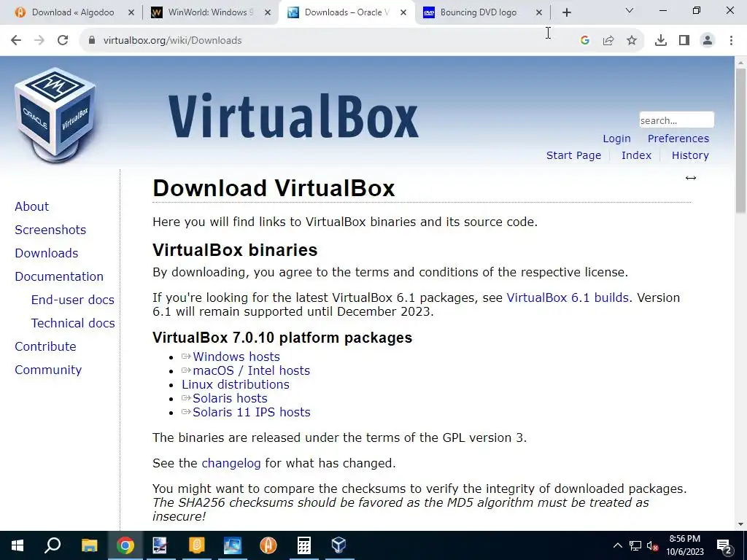The height and width of the screenshot is (560, 747).
Task: Click the page vertical scrollbar thumb
Action: (x=740, y=141)
